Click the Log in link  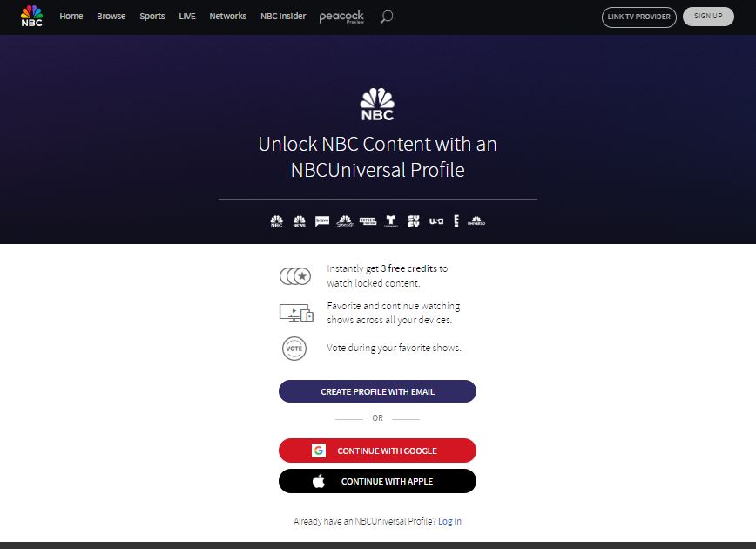tap(449, 520)
